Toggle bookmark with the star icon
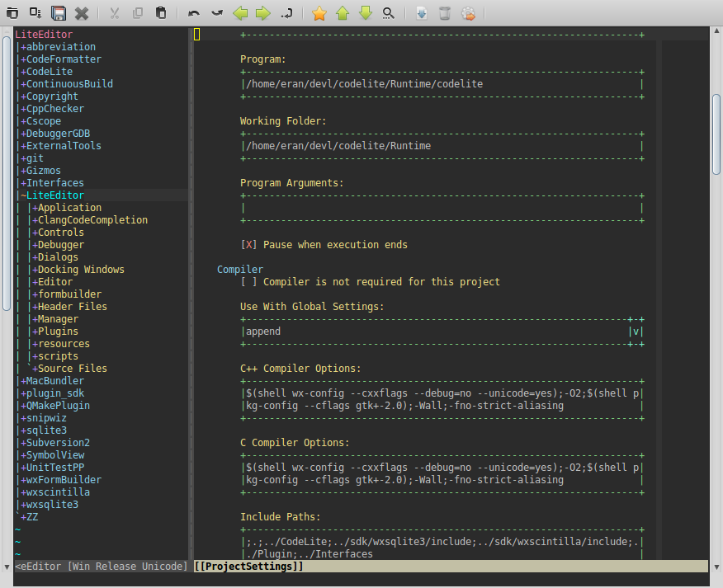Viewport: 723px width, 588px height. pos(319,13)
